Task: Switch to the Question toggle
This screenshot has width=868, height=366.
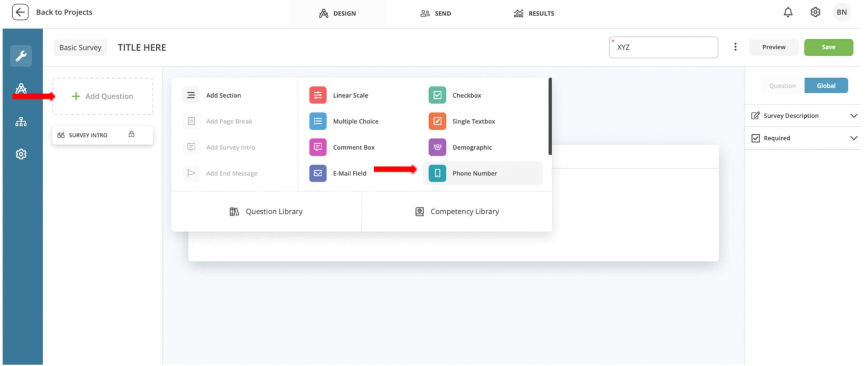Action: click(x=782, y=86)
